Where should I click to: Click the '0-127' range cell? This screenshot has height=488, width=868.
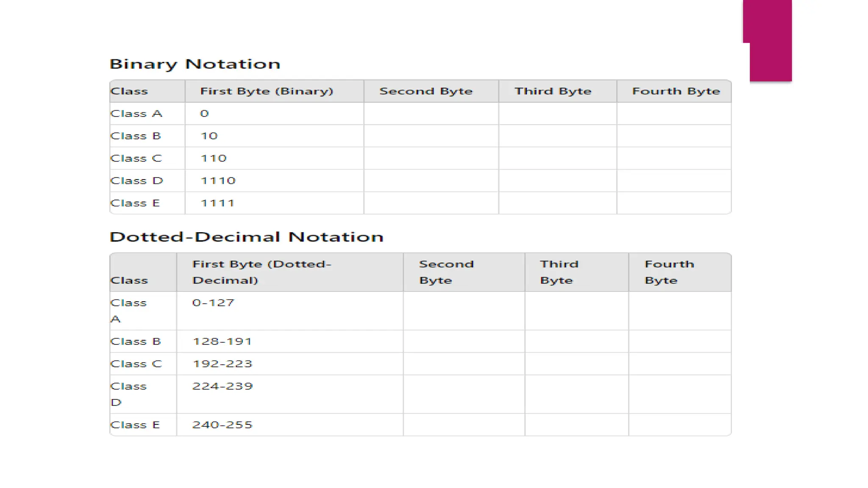[213, 303]
